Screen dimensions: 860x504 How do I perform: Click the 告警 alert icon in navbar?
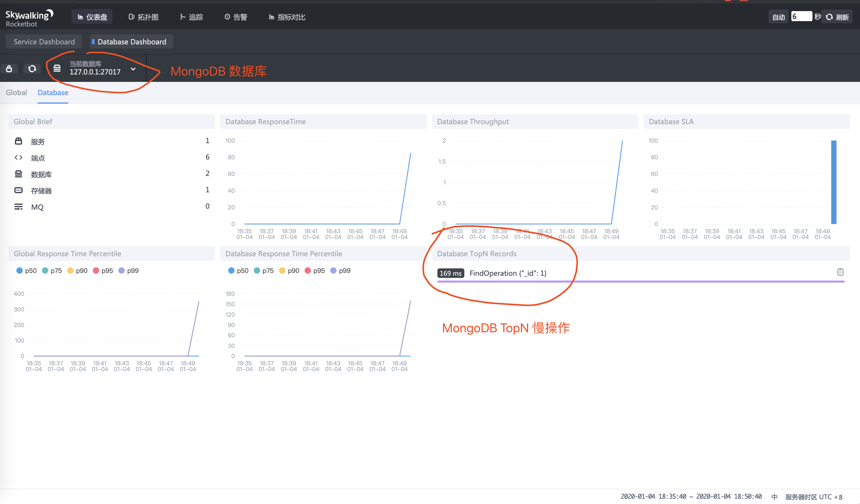pyautogui.click(x=227, y=17)
